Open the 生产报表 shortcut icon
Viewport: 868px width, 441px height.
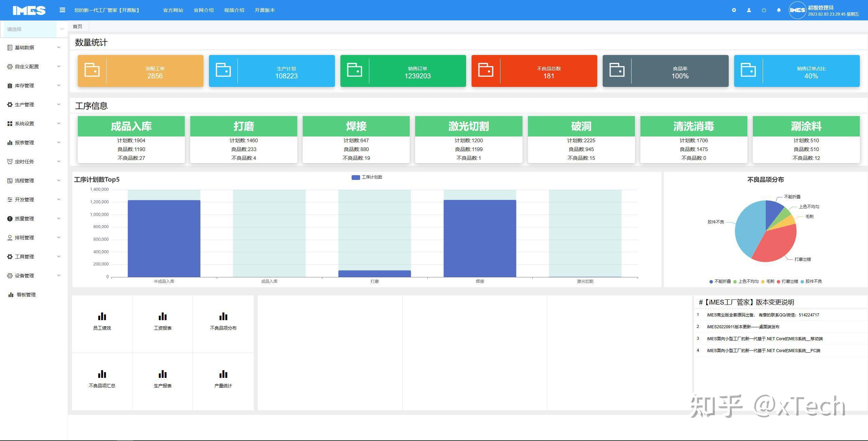(x=162, y=374)
